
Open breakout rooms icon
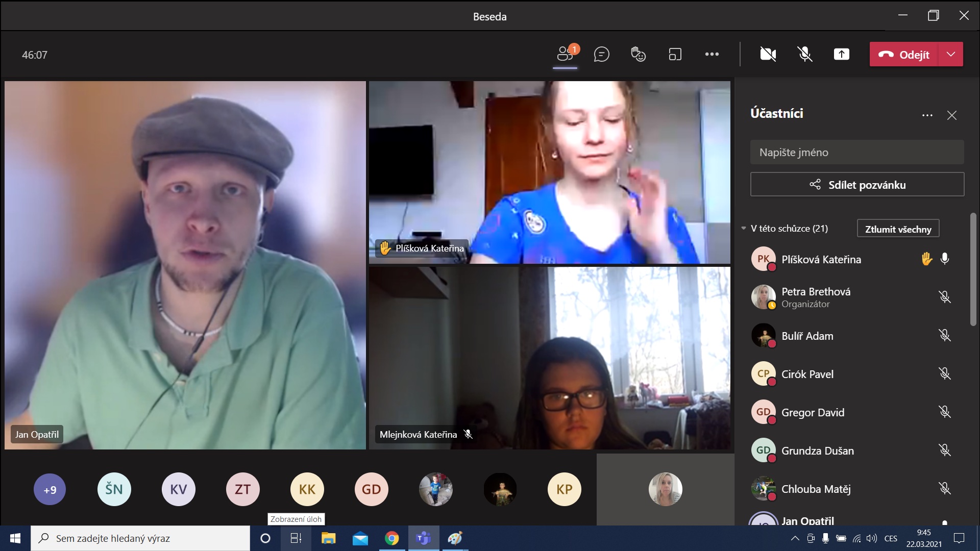point(675,54)
